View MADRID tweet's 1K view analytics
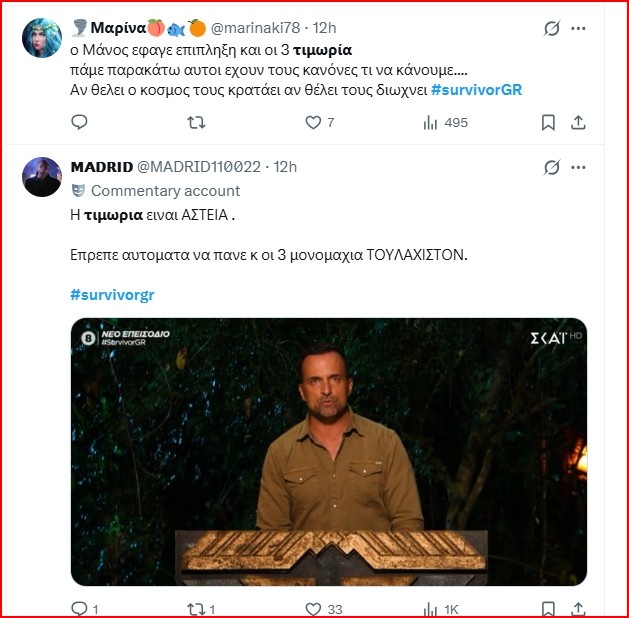The height and width of the screenshot is (618, 629). point(431,608)
